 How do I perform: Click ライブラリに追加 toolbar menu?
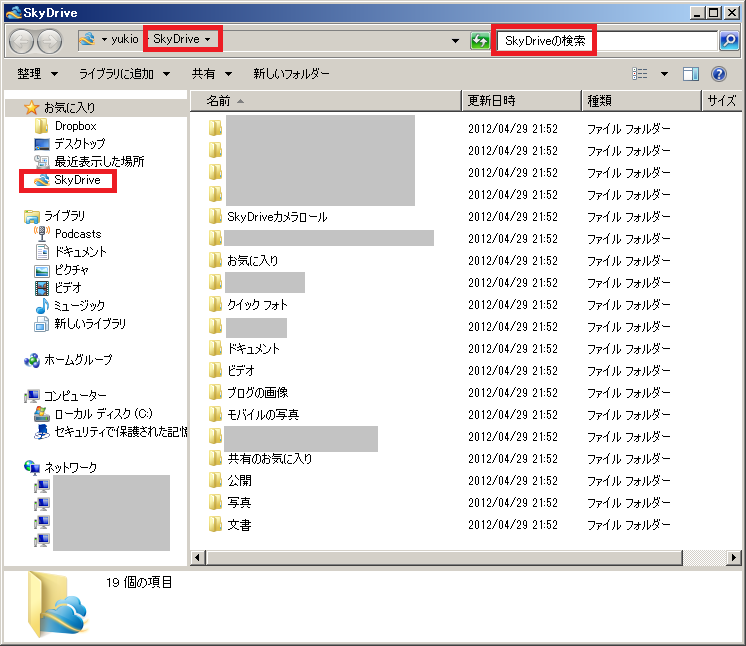(x=124, y=74)
